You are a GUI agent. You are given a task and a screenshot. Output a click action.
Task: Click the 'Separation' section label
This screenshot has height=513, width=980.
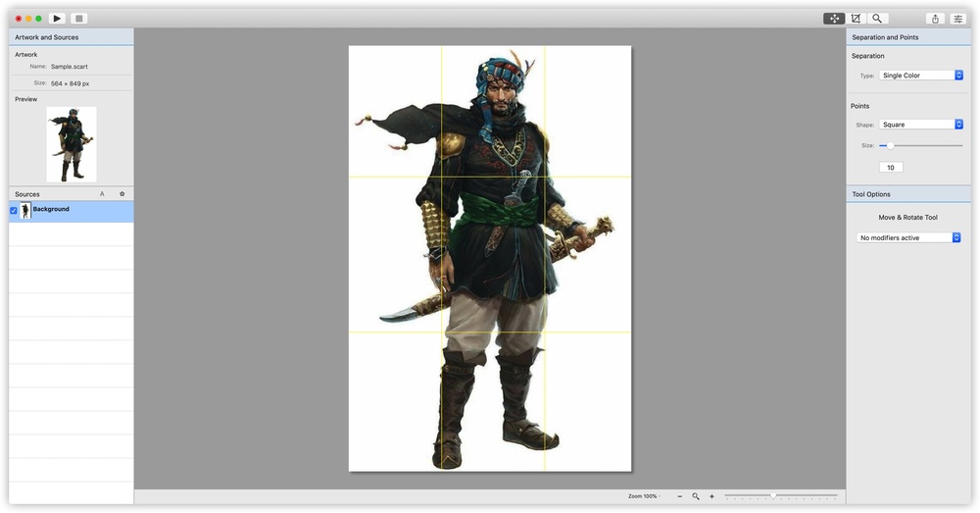868,56
